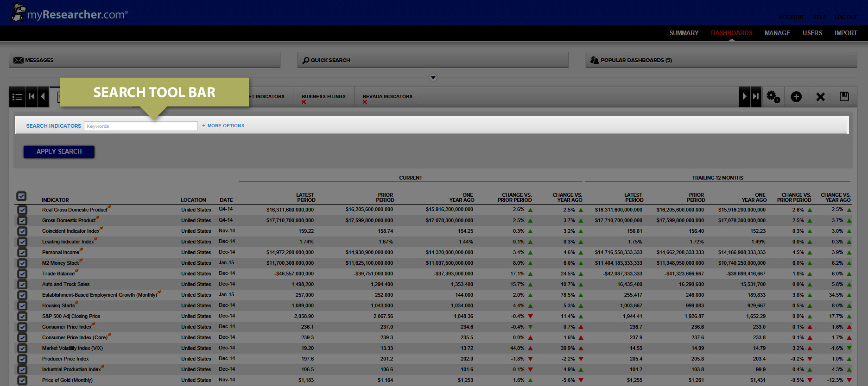This screenshot has height=386, width=868.
Task: Jump to first dashboard tab arrow
Action: coord(32,97)
